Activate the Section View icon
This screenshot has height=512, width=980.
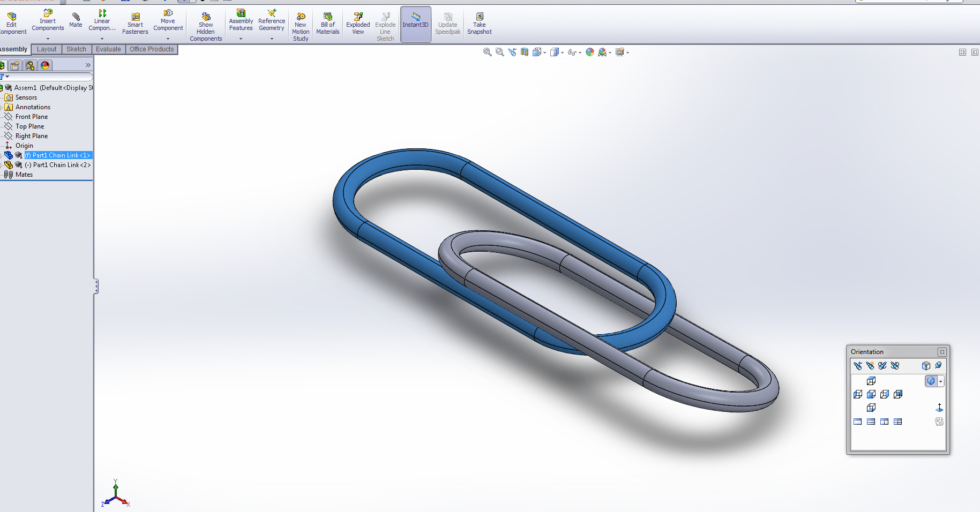click(x=525, y=52)
